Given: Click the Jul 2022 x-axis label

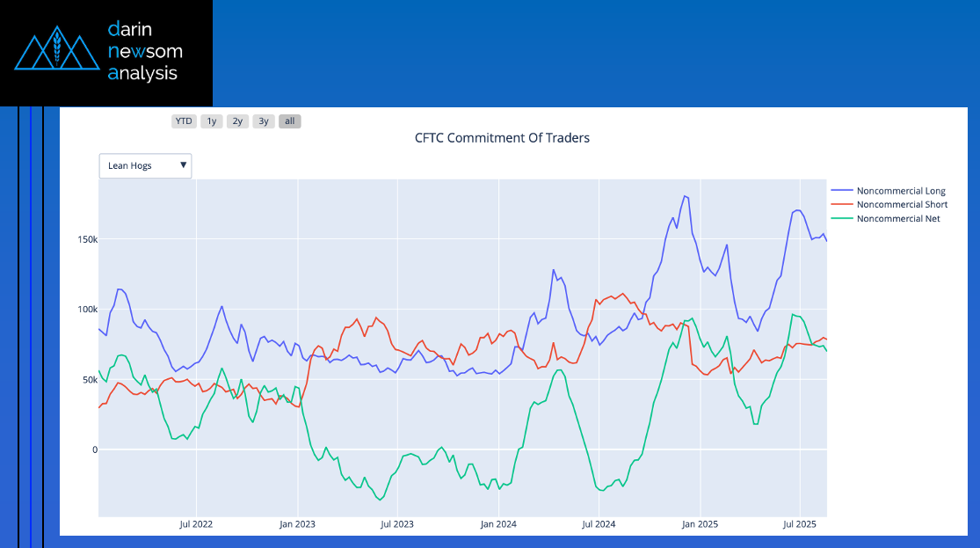Looking at the screenshot, I should [x=196, y=524].
